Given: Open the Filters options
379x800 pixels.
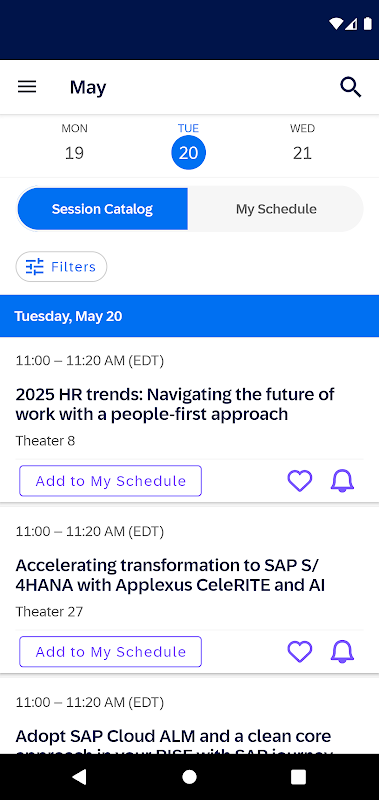Looking at the screenshot, I should (x=61, y=266).
